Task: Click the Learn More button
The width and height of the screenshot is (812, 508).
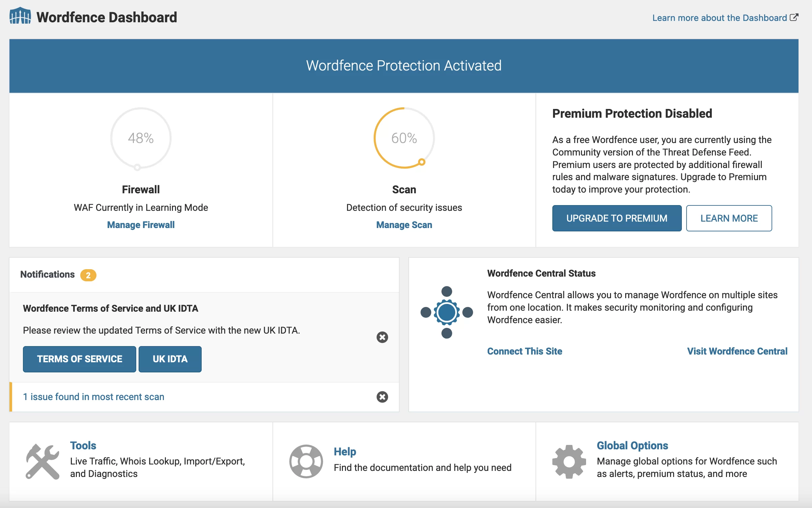Action: pos(729,218)
